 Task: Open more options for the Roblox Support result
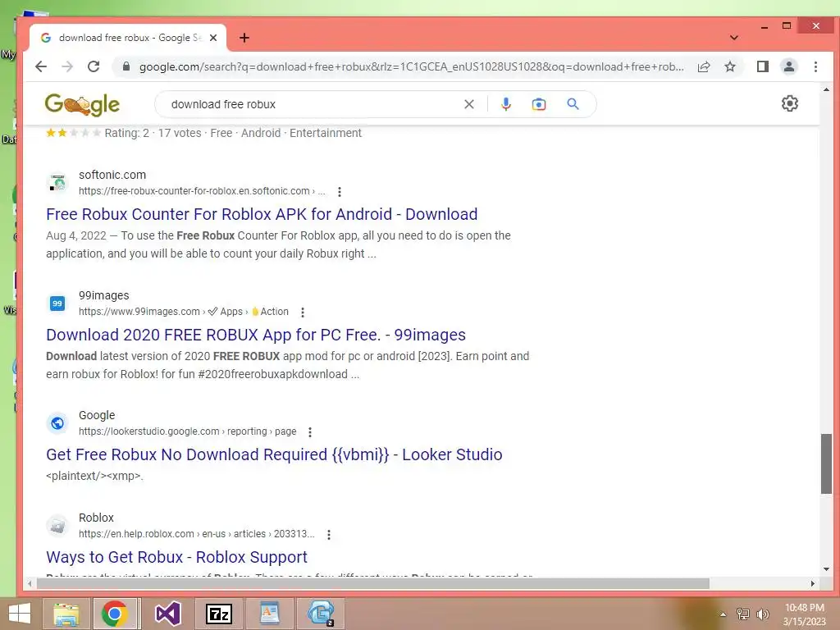(x=329, y=534)
